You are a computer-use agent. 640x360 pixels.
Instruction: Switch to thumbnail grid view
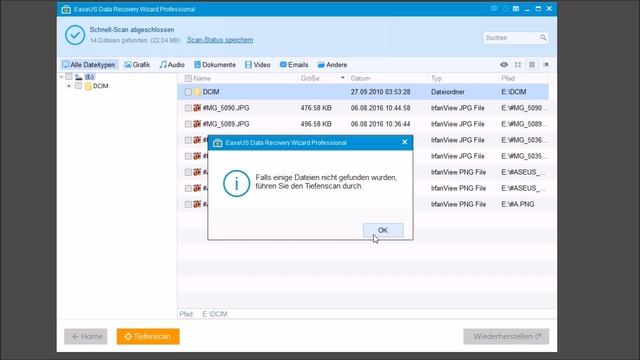[x=518, y=64]
